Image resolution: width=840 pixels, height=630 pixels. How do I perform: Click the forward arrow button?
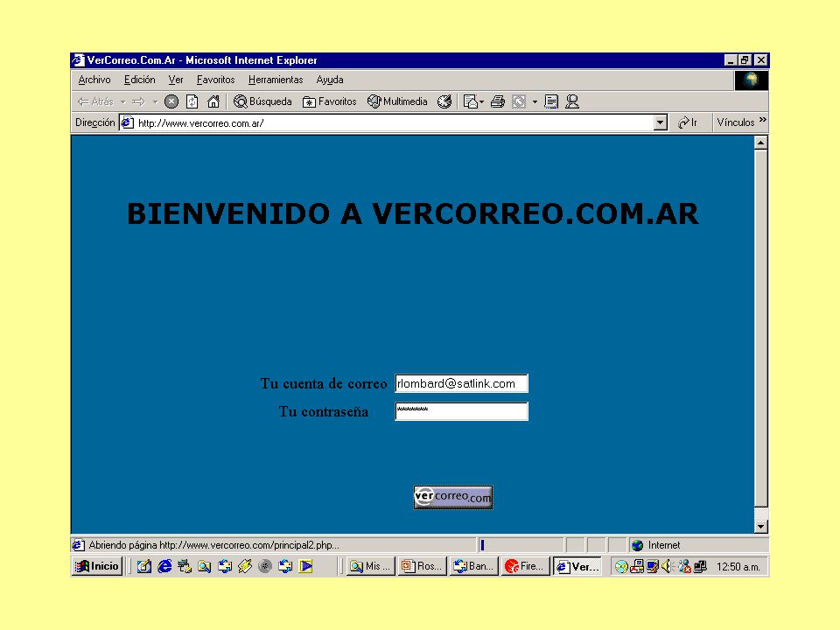[138, 101]
